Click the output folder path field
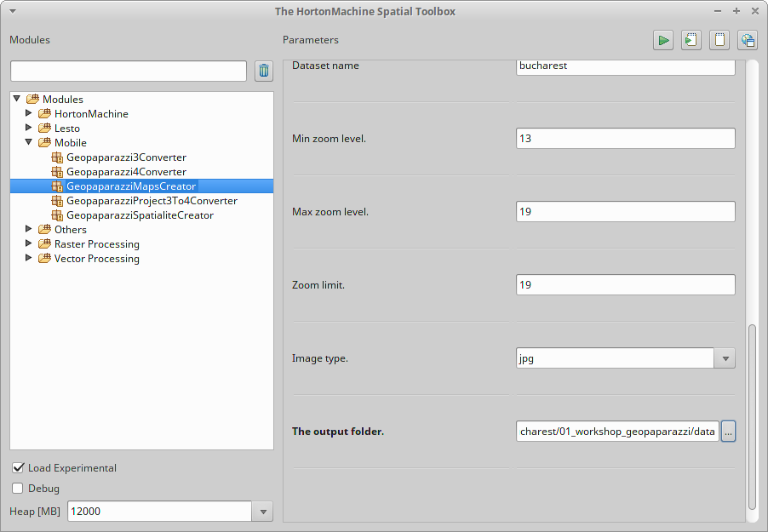Screen dimensions: 768x532 tap(617, 432)
